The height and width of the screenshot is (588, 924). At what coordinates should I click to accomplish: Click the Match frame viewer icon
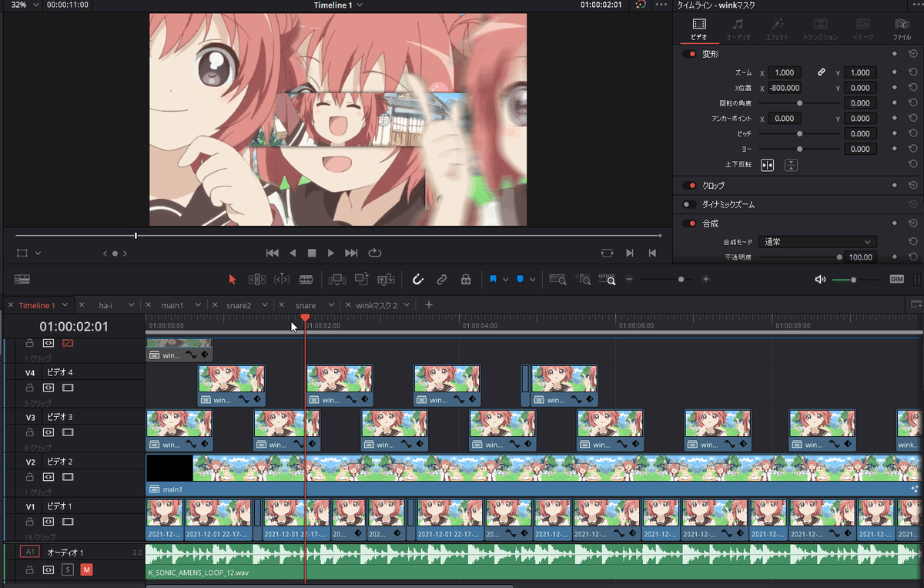pyautogui.click(x=607, y=253)
